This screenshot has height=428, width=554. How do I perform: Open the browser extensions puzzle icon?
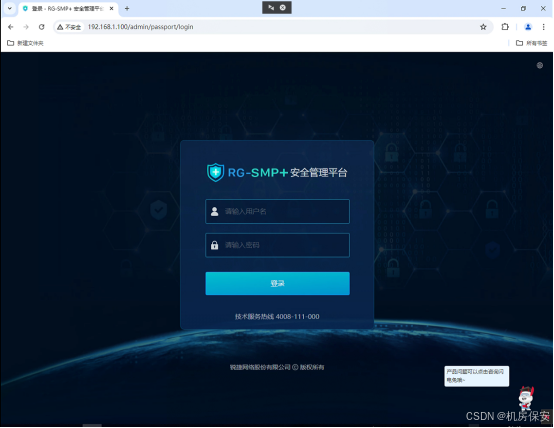point(505,27)
